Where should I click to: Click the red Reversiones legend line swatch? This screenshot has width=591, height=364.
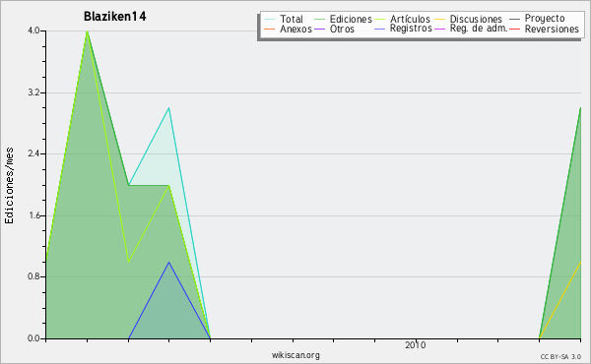click(x=515, y=29)
